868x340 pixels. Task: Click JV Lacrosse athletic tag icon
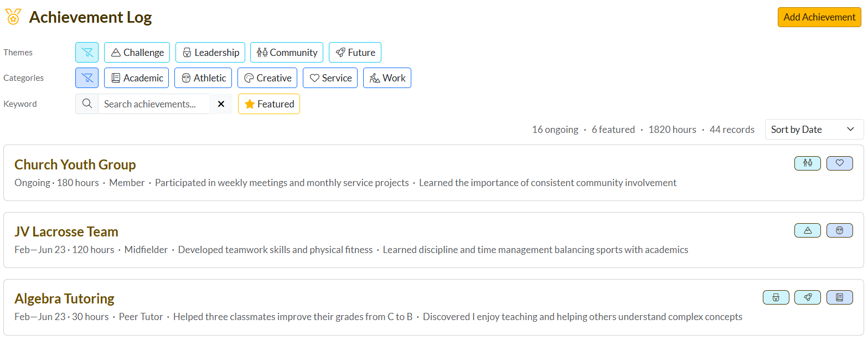coord(840,230)
